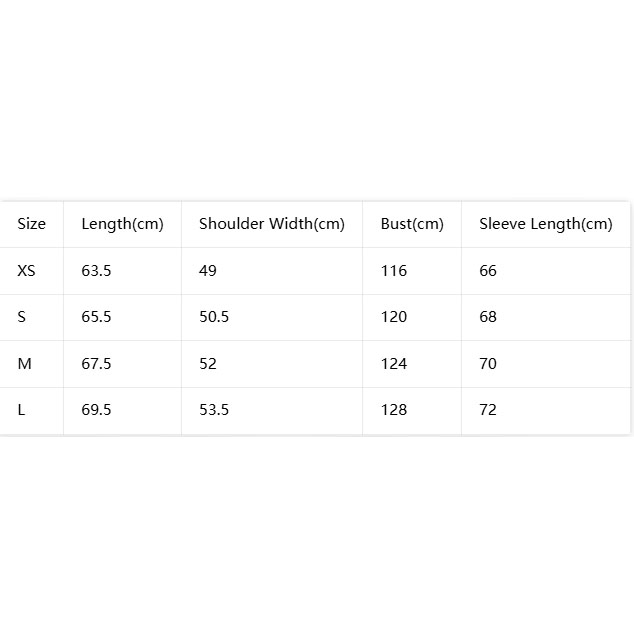
Task: Click the 63.5 length value
Action: [96, 271]
